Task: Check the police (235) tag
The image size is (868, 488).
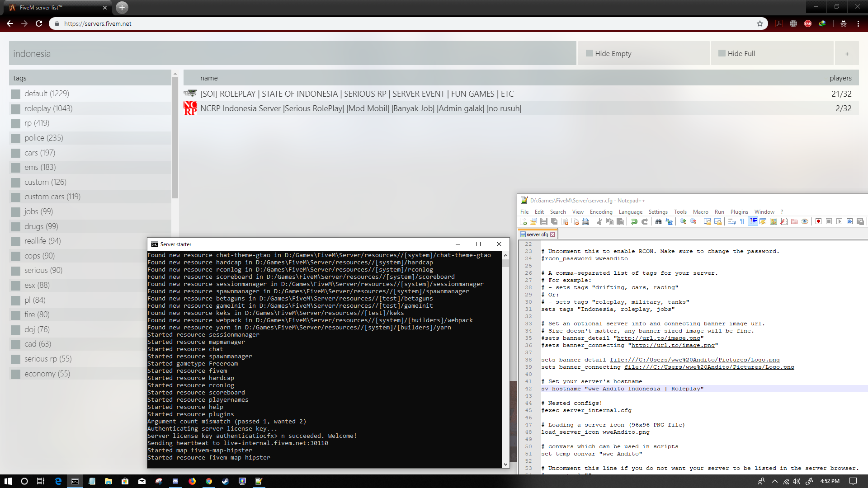Action: [16, 138]
